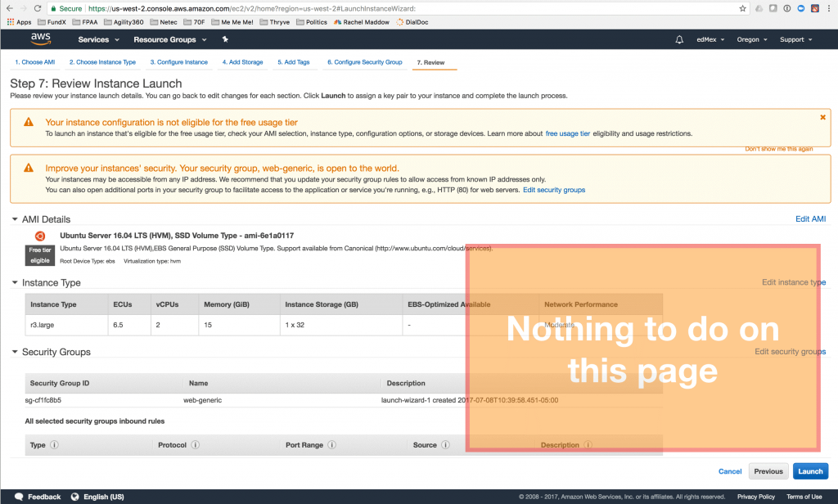This screenshot has width=838, height=504.
Task: Click the Ubuntu AMI logo icon
Action: click(40, 236)
